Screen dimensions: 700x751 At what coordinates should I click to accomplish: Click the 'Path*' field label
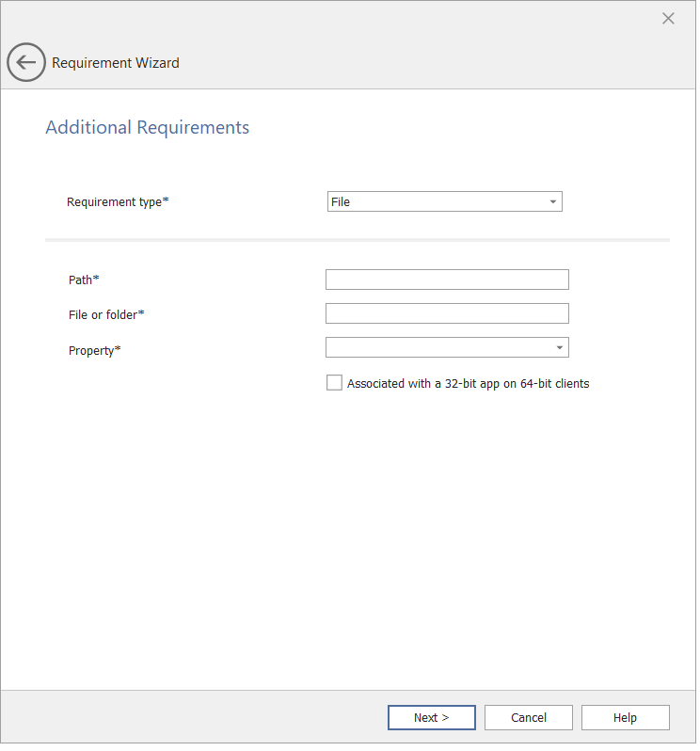pyautogui.click(x=84, y=280)
